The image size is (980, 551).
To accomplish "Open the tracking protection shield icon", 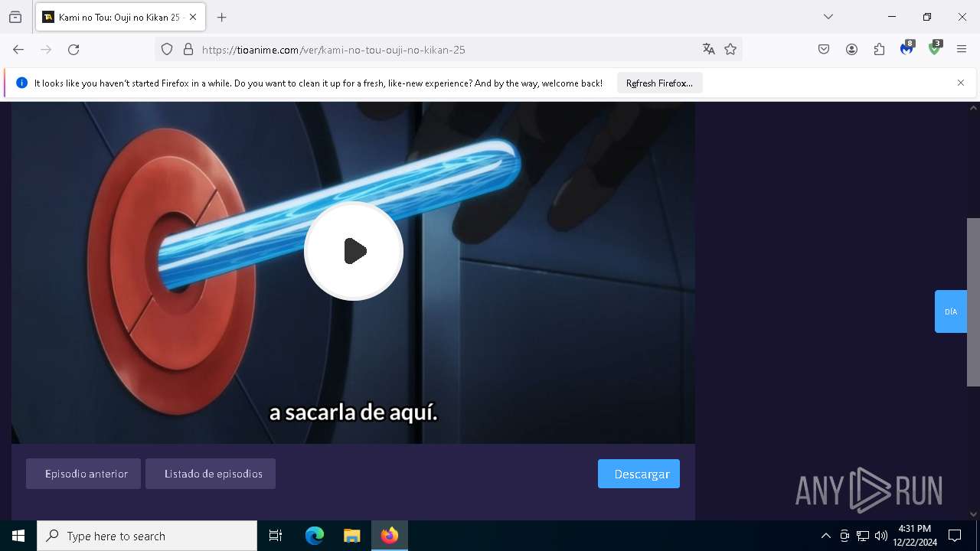I will coord(167,50).
